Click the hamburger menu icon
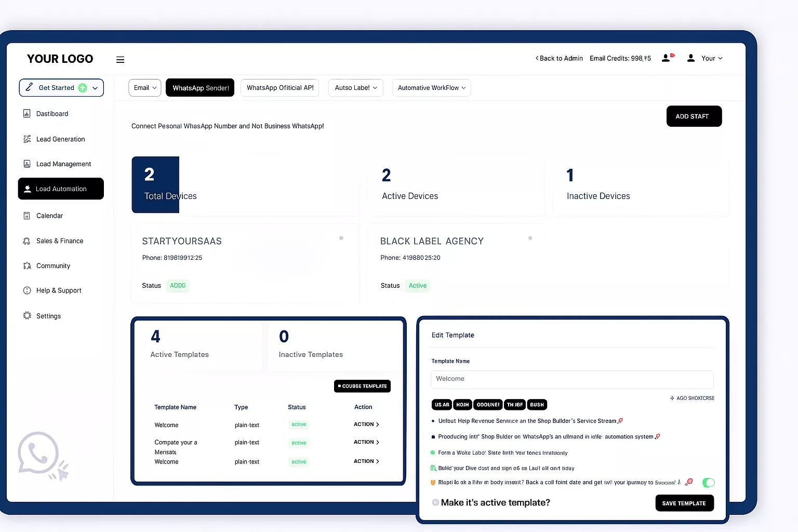 120,60
